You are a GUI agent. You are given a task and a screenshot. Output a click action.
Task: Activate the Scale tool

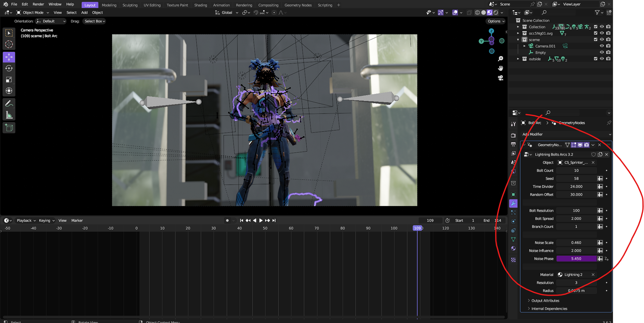[9, 80]
